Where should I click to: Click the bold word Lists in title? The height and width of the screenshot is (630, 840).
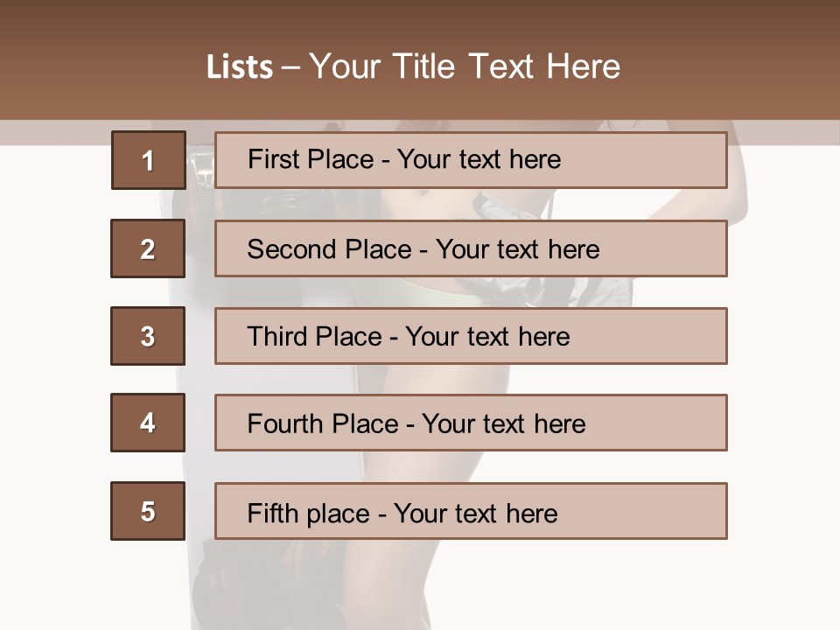240,67
